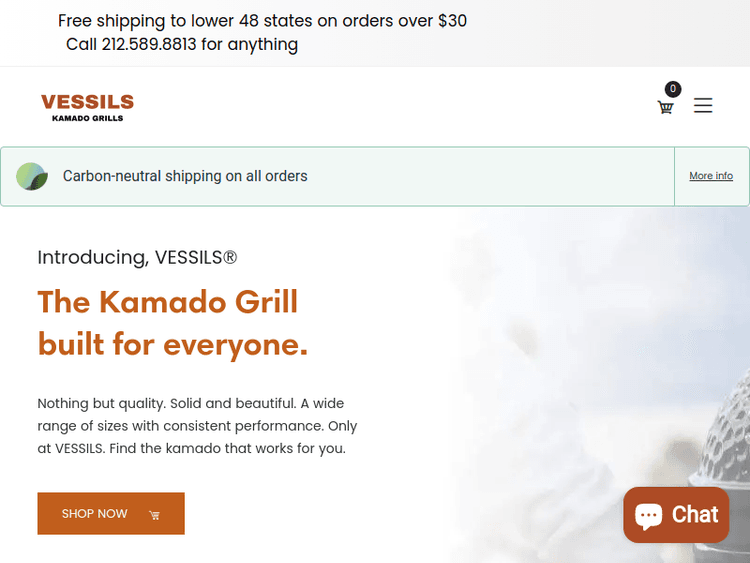
Task: Open the hamburger navigation menu
Action: point(703,105)
